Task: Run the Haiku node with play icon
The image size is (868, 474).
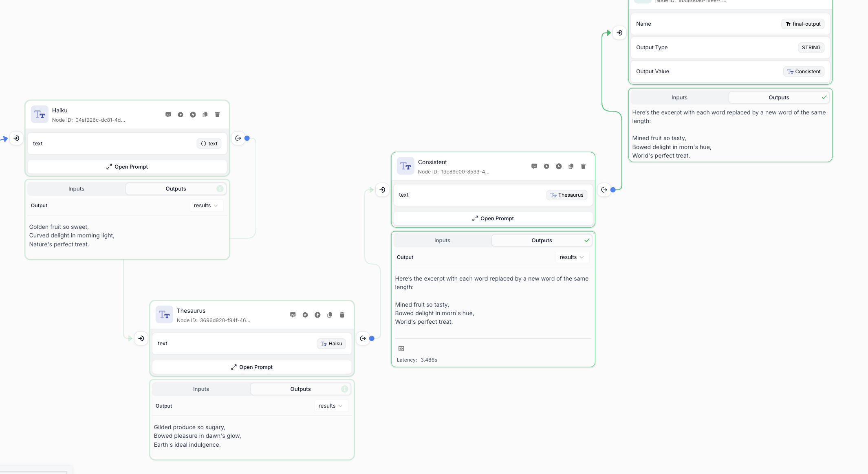Action: click(181, 115)
